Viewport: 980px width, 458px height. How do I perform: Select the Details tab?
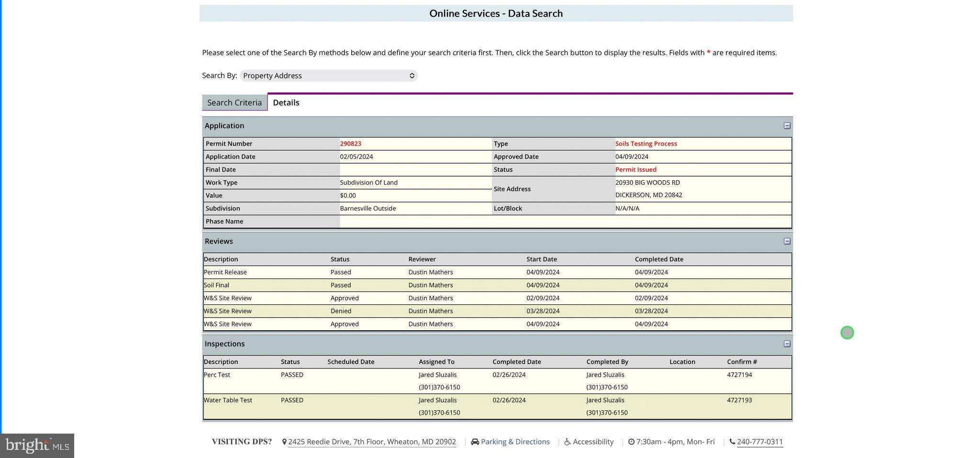[286, 103]
